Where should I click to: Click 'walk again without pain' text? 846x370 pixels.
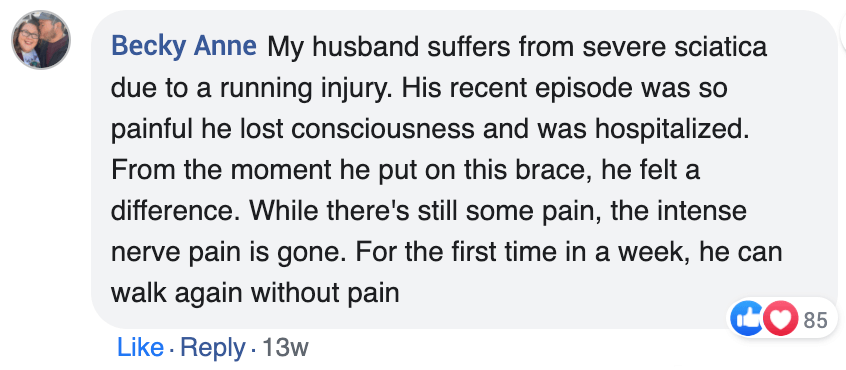[x=255, y=294]
